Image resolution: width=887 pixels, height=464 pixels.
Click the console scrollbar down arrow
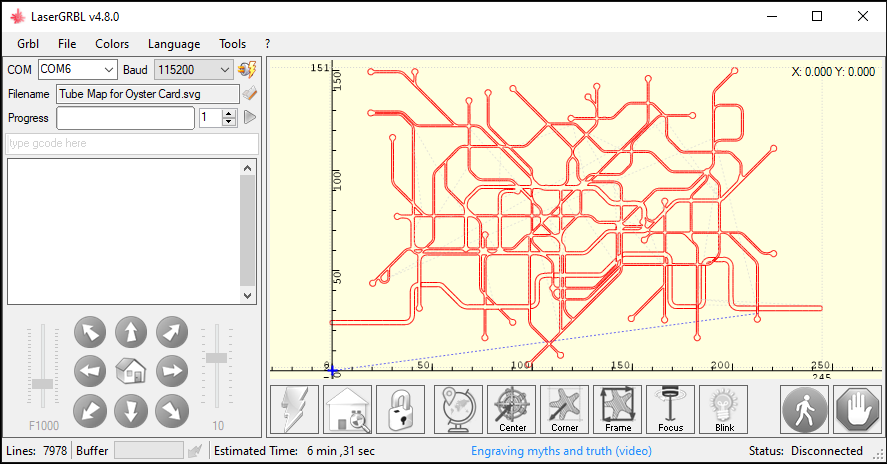(247, 295)
